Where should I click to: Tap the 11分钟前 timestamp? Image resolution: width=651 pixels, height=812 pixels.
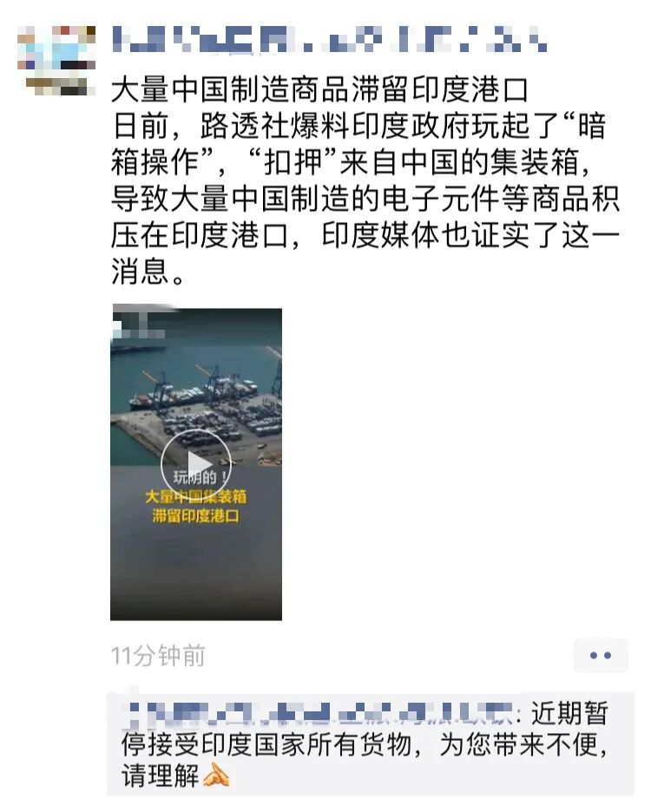point(158,656)
